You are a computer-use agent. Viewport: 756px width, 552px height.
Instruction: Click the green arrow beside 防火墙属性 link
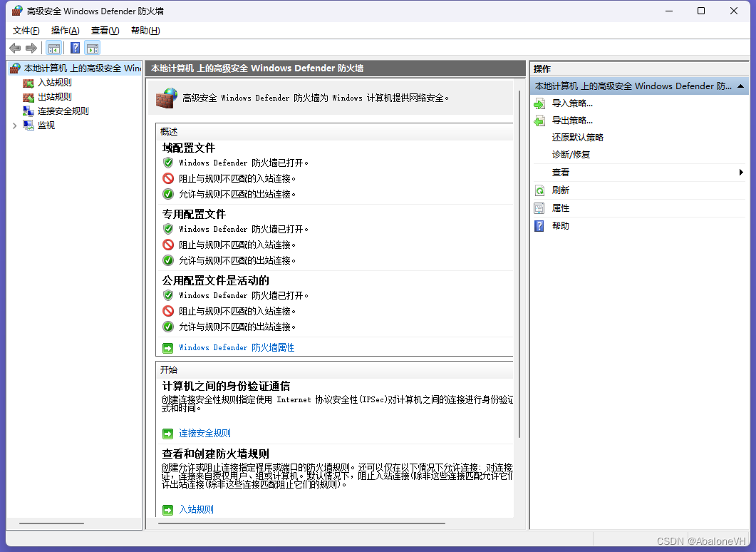(x=167, y=348)
